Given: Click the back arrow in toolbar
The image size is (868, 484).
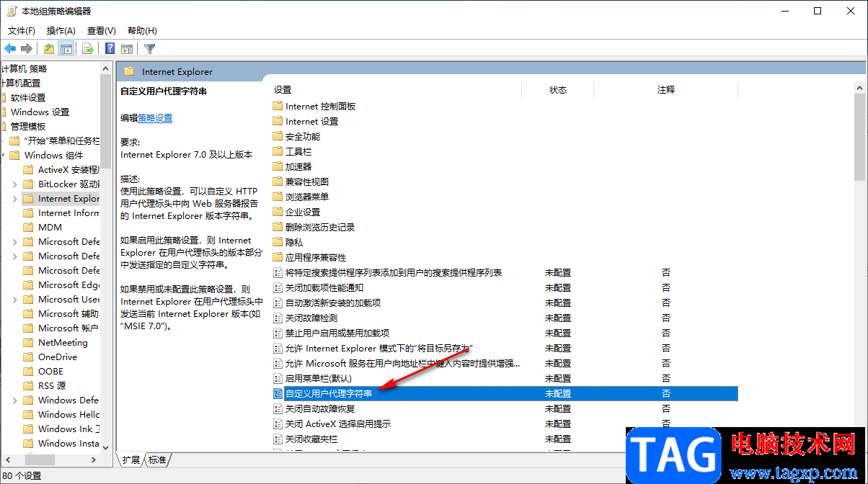Looking at the screenshot, I should (10, 48).
